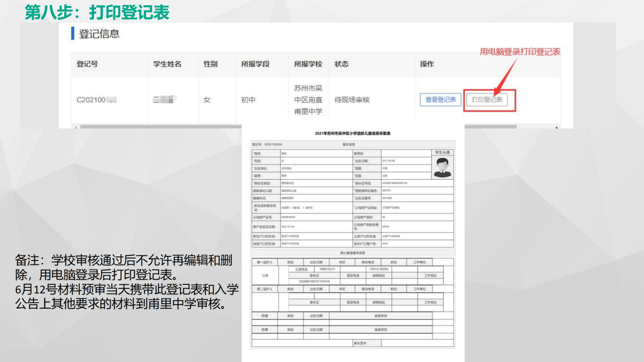Select the 状态 column header
This screenshot has width=644, height=362.
tap(341, 64)
